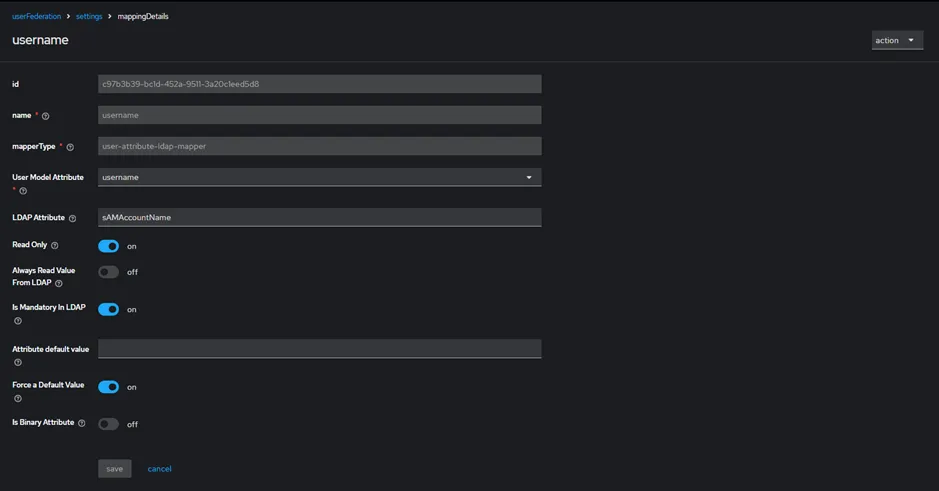The image size is (939, 491).
Task: Show help for LDAP Attribute field
Action: pyautogui.click(x=72, y=219)
